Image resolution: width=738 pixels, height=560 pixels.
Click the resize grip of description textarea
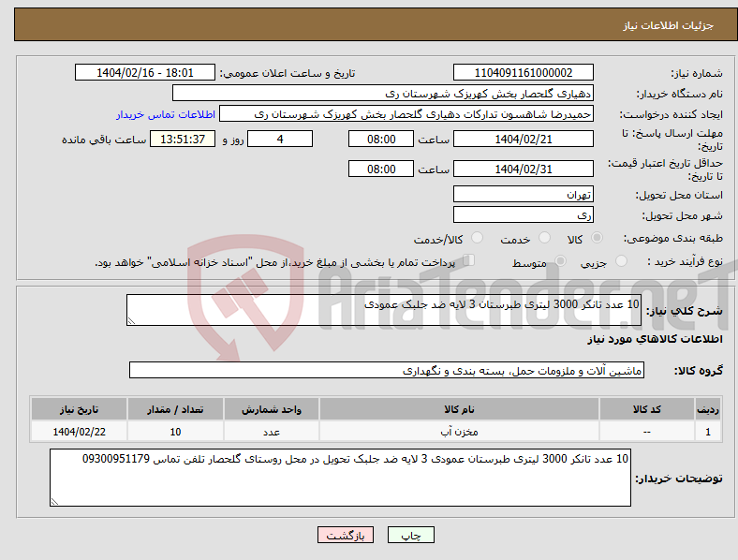point(131,321)
